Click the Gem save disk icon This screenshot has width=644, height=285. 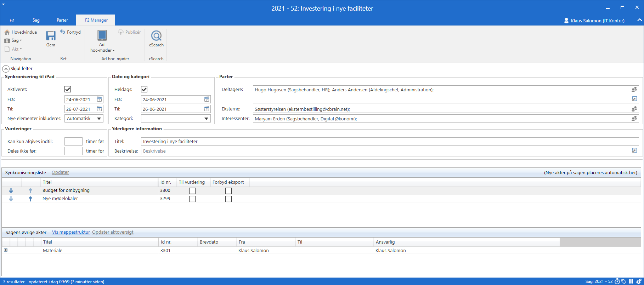(51, 35)
